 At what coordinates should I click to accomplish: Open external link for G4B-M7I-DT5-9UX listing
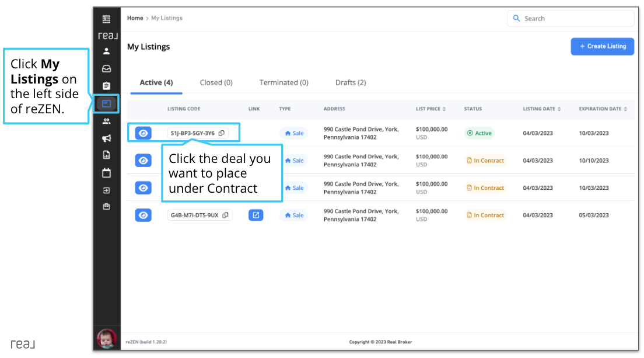coord(256,215)
